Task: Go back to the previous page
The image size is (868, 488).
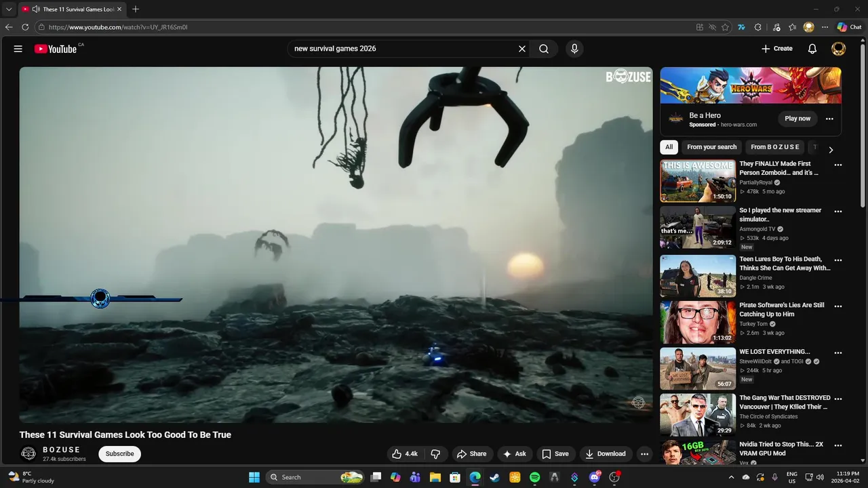Action: click(x=9, y=27)
